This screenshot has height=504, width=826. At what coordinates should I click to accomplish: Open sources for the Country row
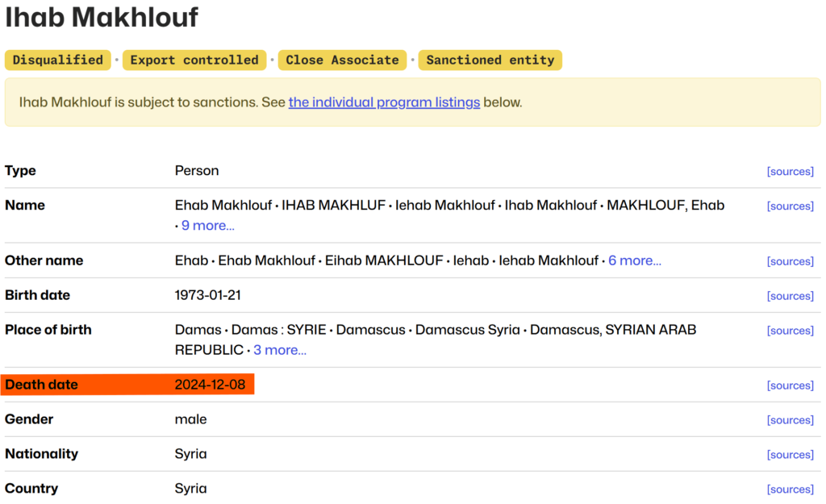click(x=790, y=489)
